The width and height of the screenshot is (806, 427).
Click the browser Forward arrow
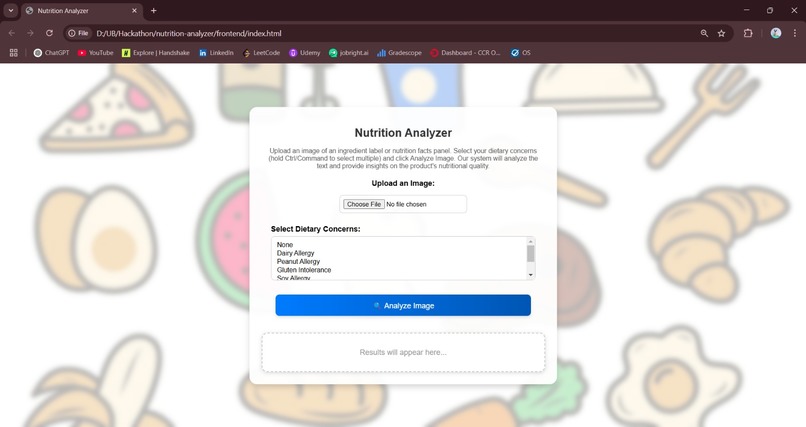pyautogui.click(x=30, y=33)
